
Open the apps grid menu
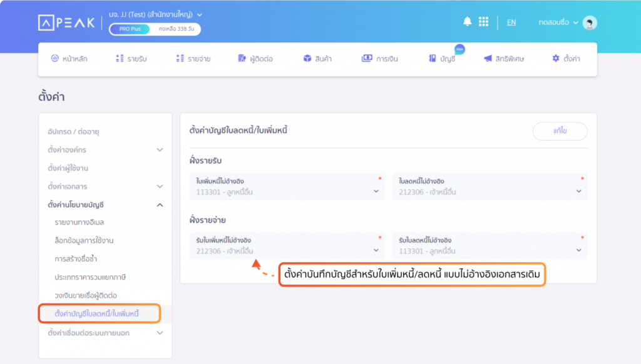(484, 22)
